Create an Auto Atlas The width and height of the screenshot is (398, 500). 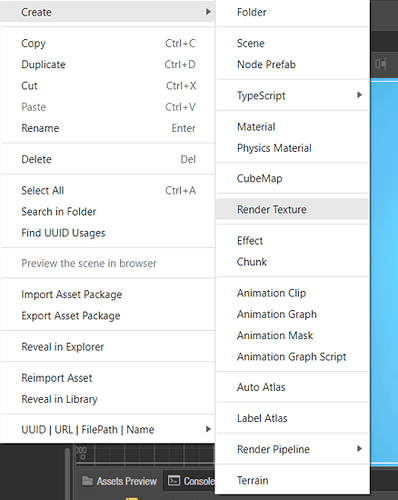292,387
